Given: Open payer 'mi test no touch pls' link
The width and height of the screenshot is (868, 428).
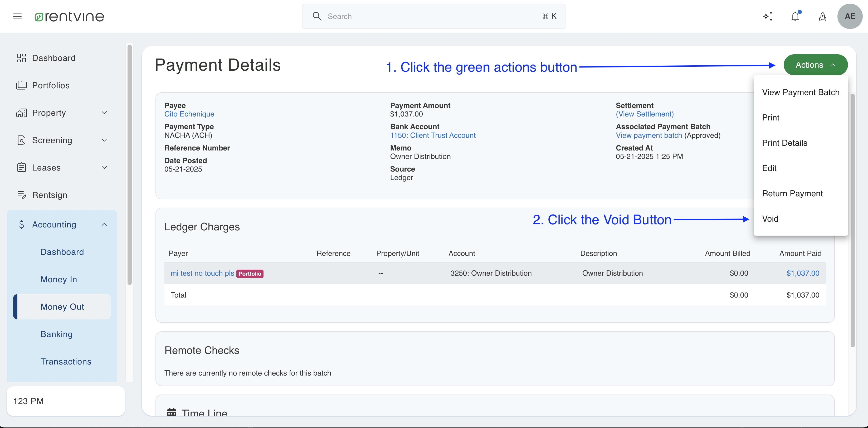Looking at the screenshot, I should pos(202,273).
